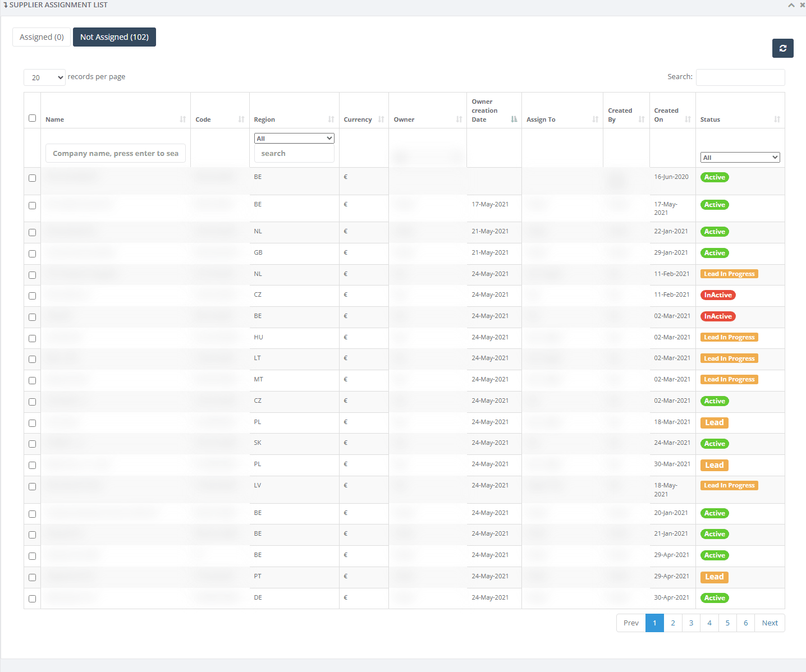This screenshot has height=672, width=806.
Task: Sort the table by Name column
Action: pyautogui.click(x=182, y=119)
